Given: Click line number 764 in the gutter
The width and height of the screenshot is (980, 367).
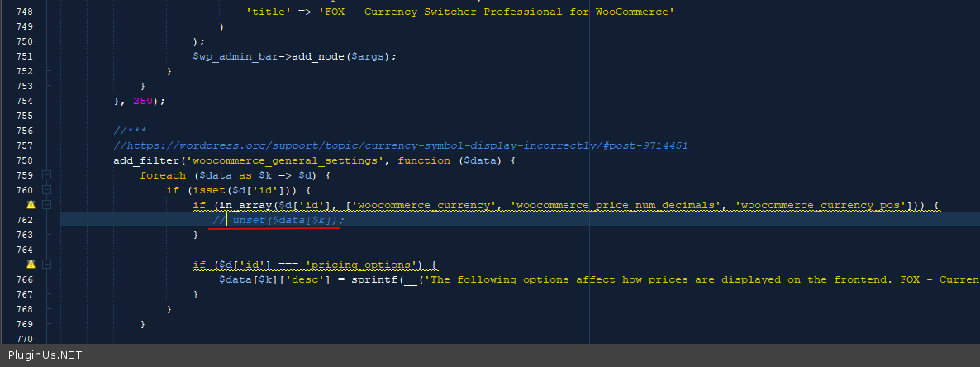Looking at the screenshot, I should pyautogui.click(x=22, y=250).
